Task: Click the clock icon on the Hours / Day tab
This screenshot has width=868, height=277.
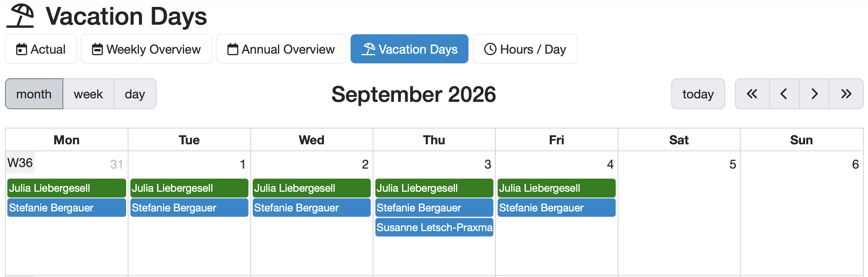Action: click(490, 49)
